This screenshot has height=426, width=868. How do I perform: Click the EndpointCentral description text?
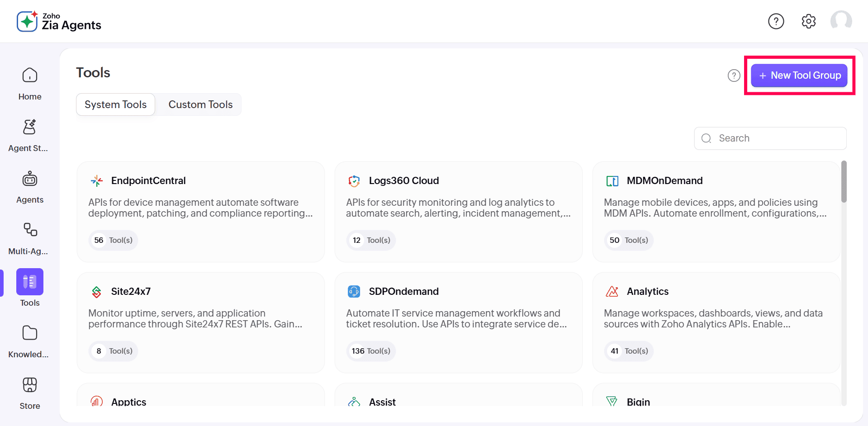[200, 208]
